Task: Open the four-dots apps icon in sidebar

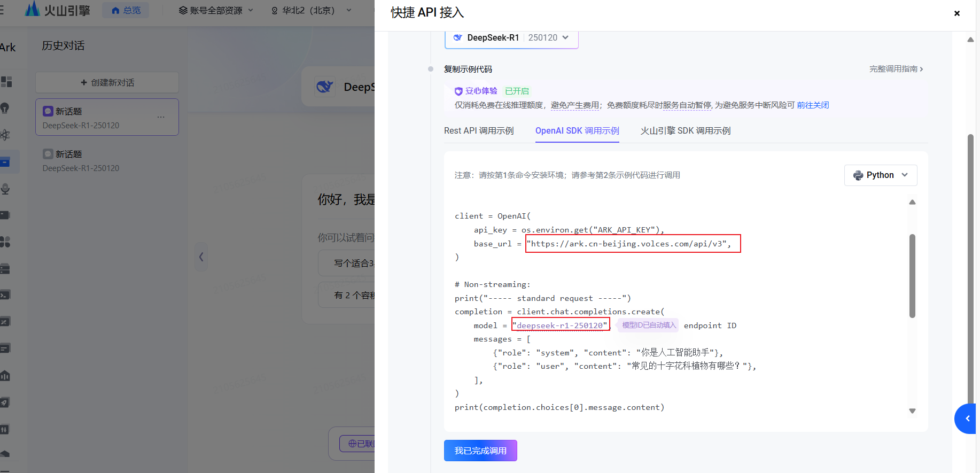Action: click(5, 242)
